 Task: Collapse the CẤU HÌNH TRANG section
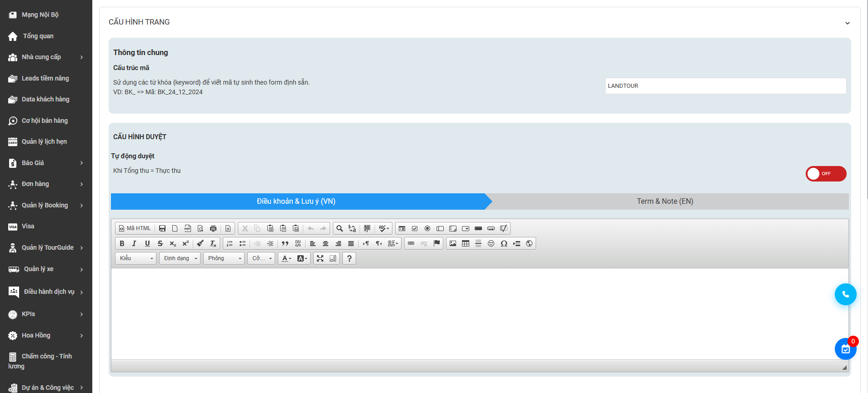pos(847,23)
